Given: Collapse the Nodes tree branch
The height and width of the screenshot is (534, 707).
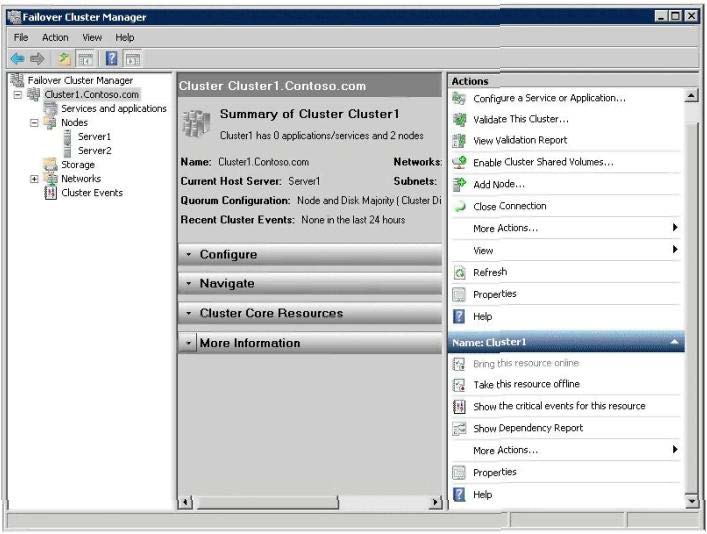Looking at the screenshot, I should tap(34, 123).
